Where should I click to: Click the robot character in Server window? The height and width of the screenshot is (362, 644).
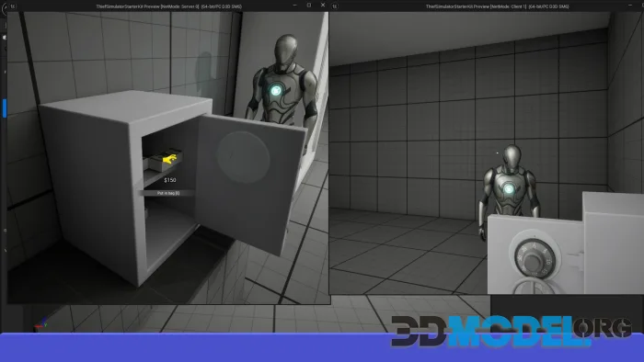pyautogui.click(x=283, y=82)
